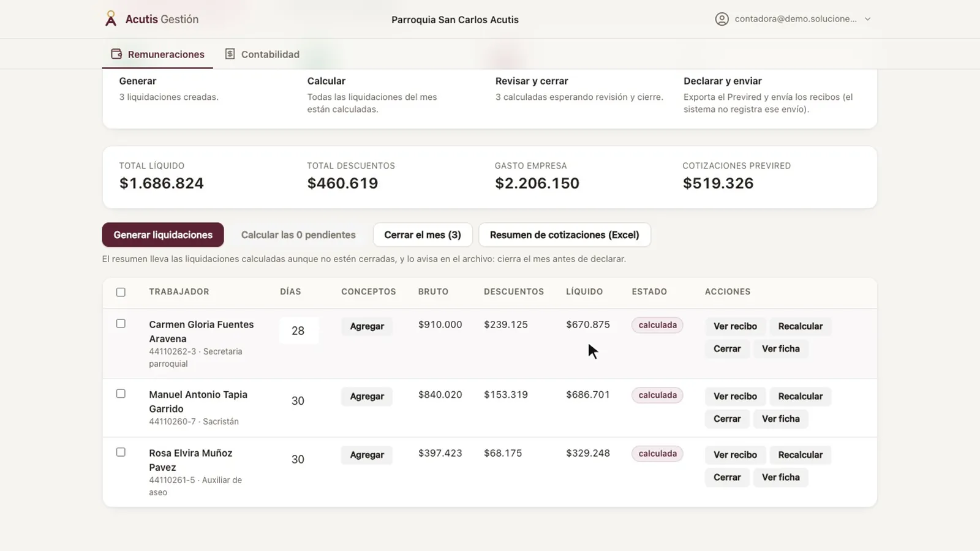Screen dimensions: 980x551
Task: Click Recalcular for Carmen Gloria Fuentes
Action: click(x=801, y=326)
